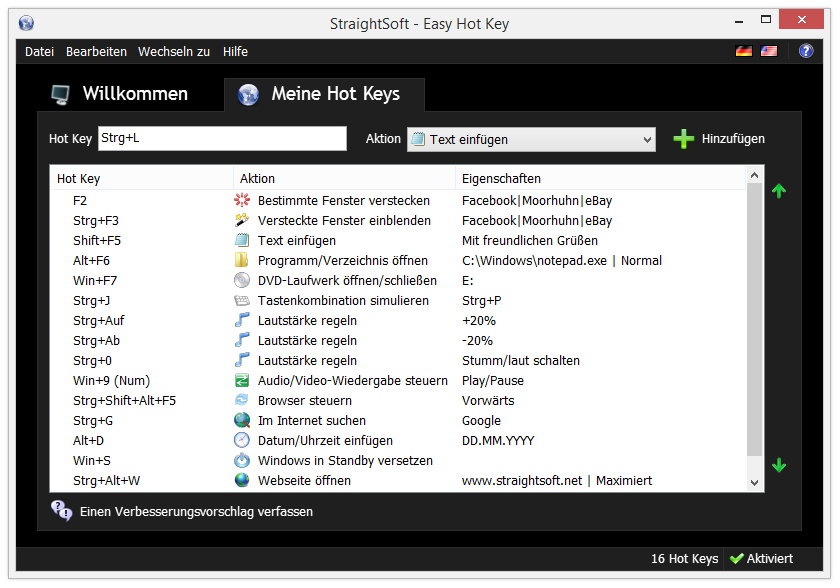Open the Bearbeiten menu
Image resolution: width=840 pixels, height=588 pixels.
pos(96,52)
